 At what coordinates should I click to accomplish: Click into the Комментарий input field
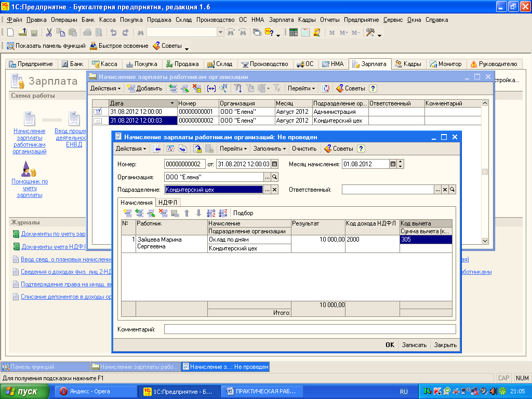tap(310, 329)
